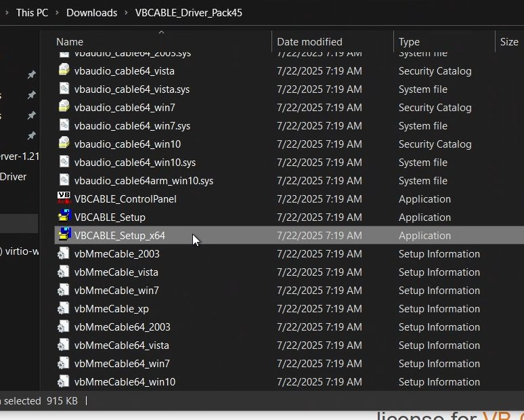Click the 915 KB status bar text
The width and height of the screenshot is (524, 420).
click(62, 400)
